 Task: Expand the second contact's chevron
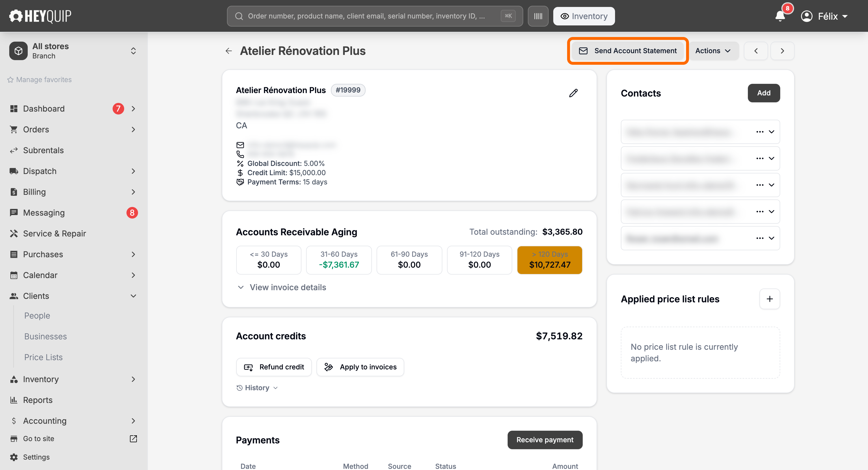(771, 158)
